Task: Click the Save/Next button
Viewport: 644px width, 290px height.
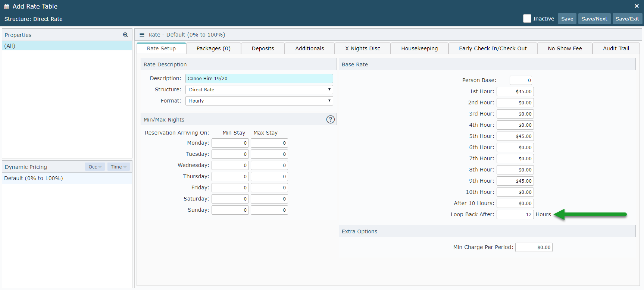Action: 594,19
